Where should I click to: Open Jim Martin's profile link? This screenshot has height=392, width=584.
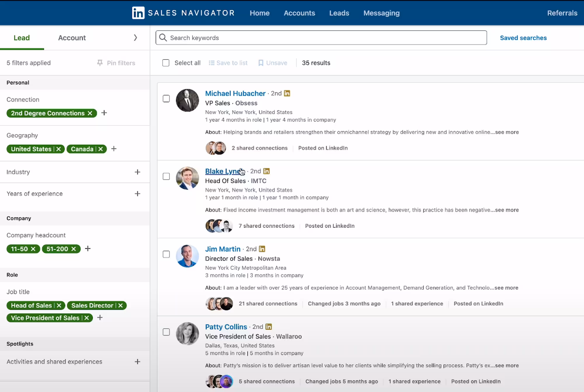[223, 249]
